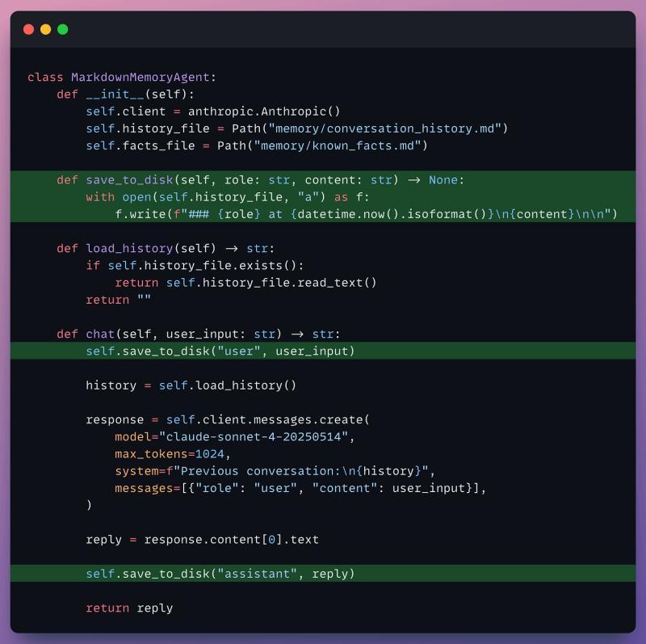Viewport: 646px width, 644px height.
Task: Click the f.write highlighted line
Action: click(366, 214)
